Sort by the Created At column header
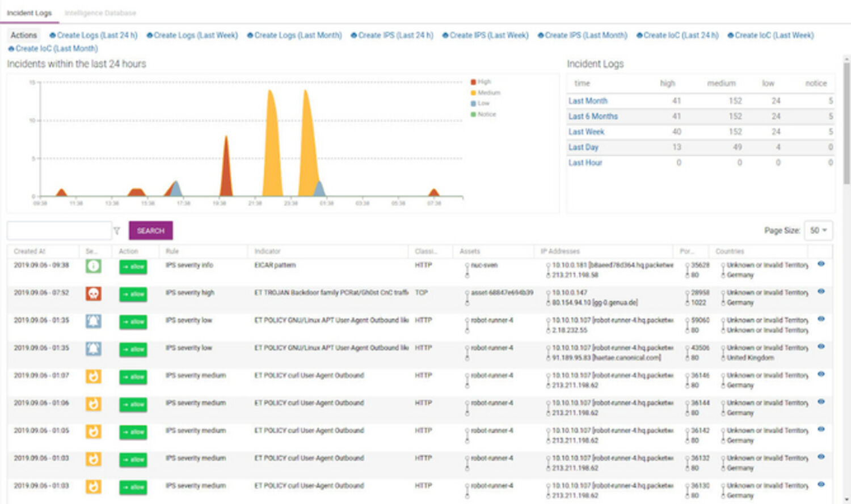This screenshot has height=504, width=851. (30, 251)
